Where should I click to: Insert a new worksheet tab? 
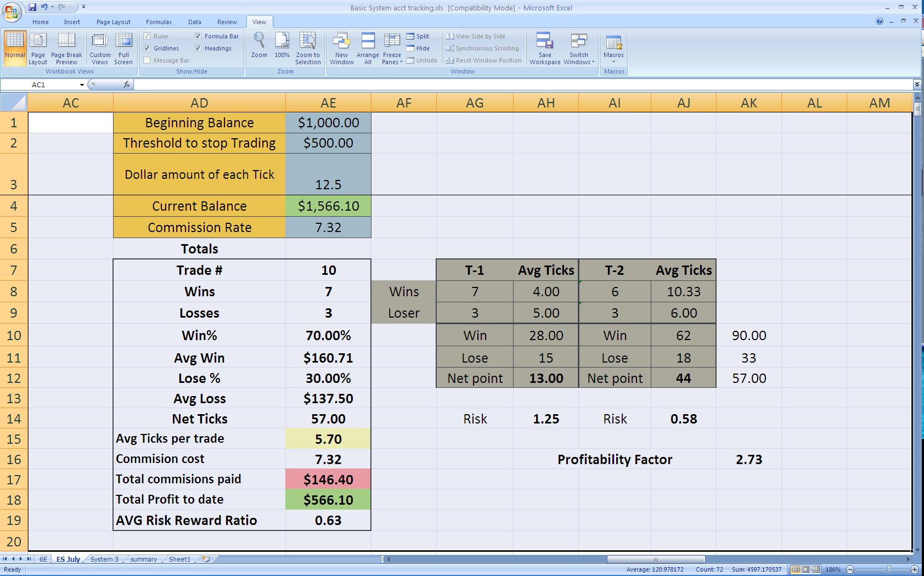pos(206,559)
